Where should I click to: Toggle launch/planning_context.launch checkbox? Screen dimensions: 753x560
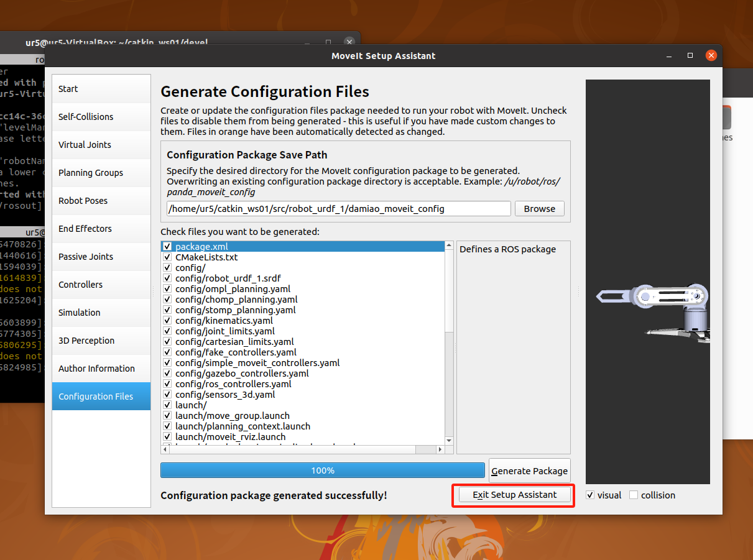pos(167,426)
